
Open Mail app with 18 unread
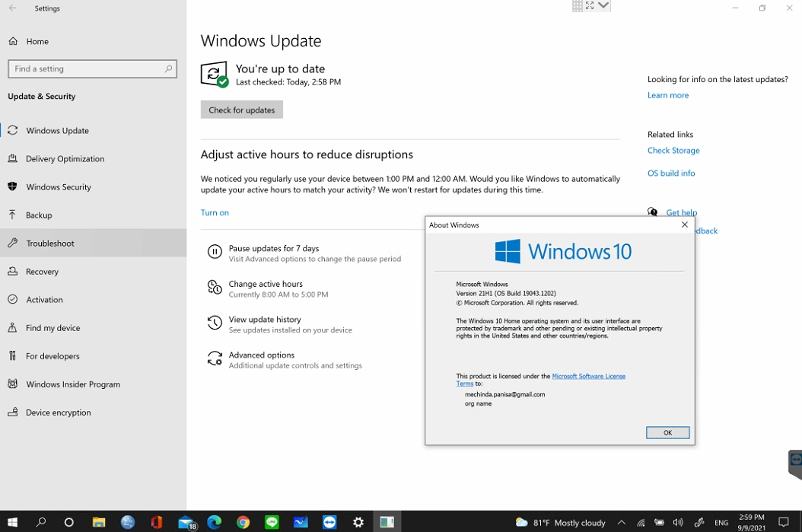[186, 522]
